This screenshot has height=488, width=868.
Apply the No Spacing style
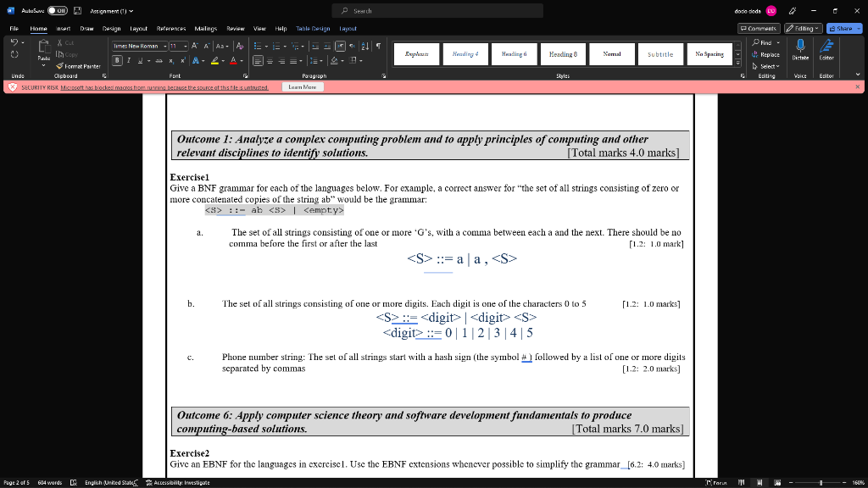(709, 53)
